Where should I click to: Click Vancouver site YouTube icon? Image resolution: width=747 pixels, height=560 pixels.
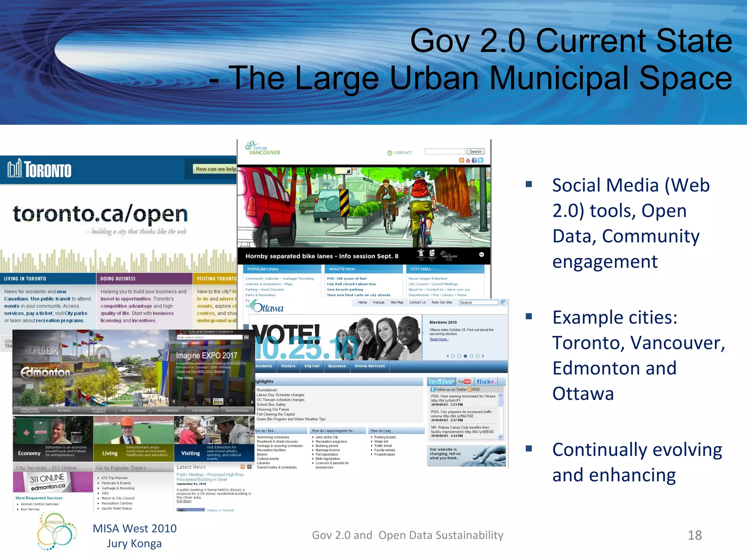468,160
